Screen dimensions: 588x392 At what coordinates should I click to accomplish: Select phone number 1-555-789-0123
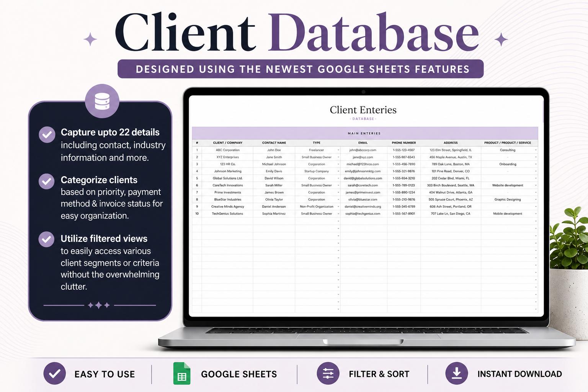[x=404, y=185]
